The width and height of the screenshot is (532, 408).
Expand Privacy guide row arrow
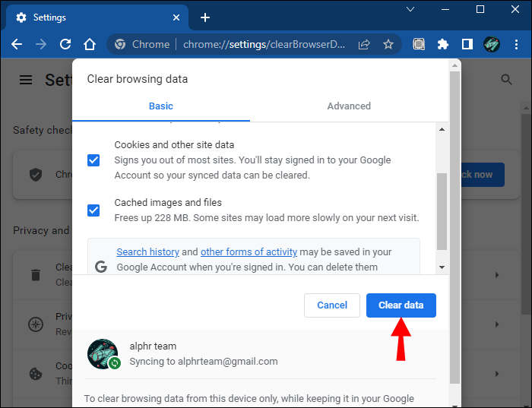click(497, 324)
